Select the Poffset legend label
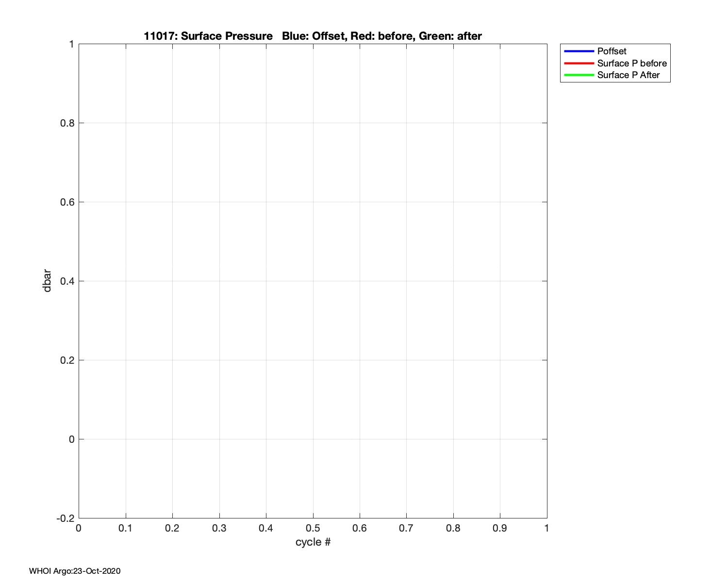This screenshot has width=728, height=582. (612, 51)
